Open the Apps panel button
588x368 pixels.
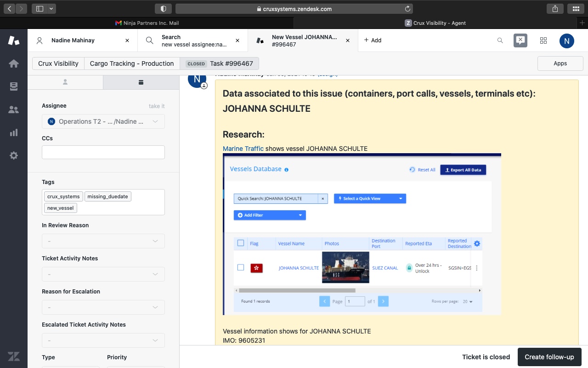(560, 63)
